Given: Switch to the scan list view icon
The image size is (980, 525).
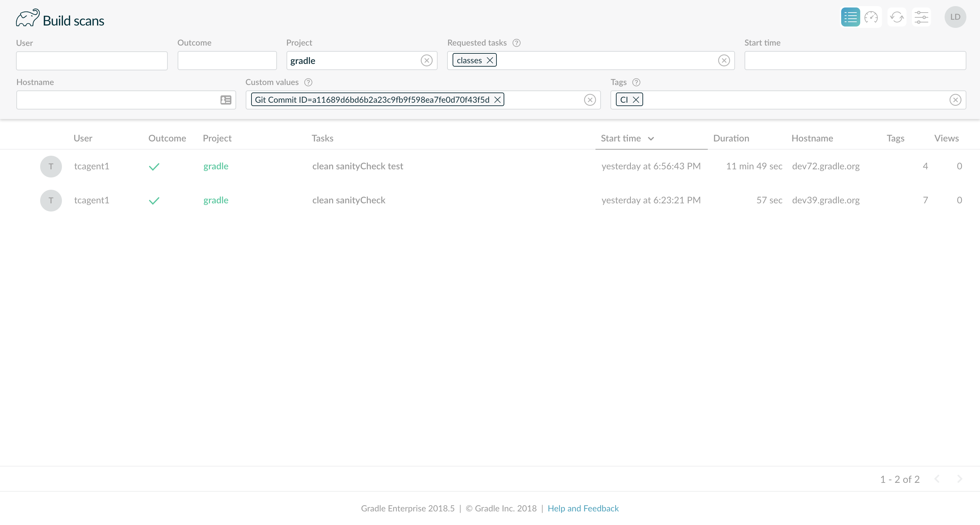Looking at the screenshot, I should pyautogui.click(x=850, y=17).
